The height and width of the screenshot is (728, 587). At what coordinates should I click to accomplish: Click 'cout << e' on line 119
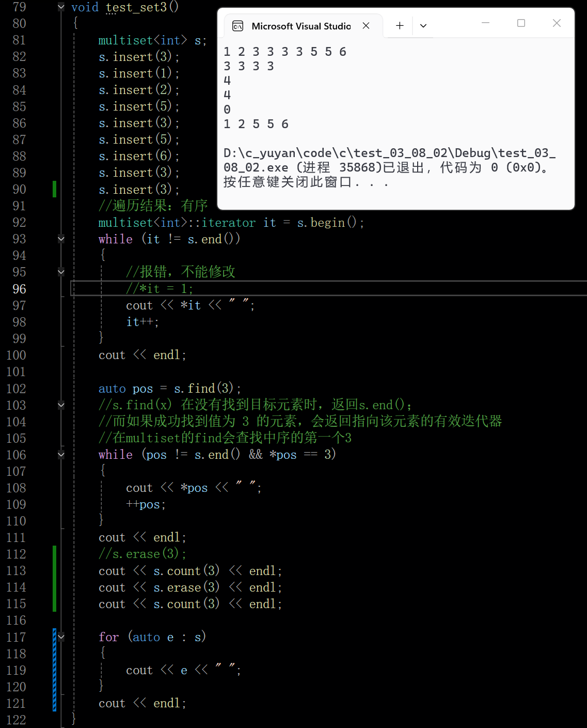tap(156, 670)
